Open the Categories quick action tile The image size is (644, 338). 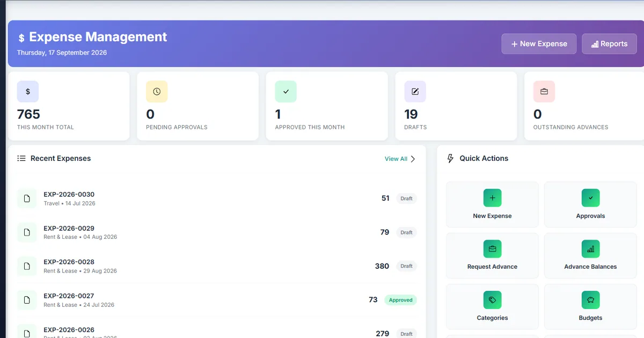point(492,306)
